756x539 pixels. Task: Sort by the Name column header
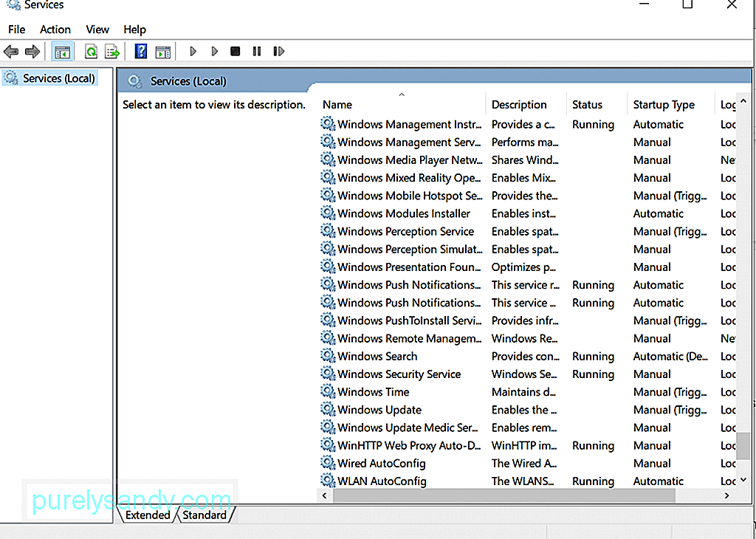(402, 104)
